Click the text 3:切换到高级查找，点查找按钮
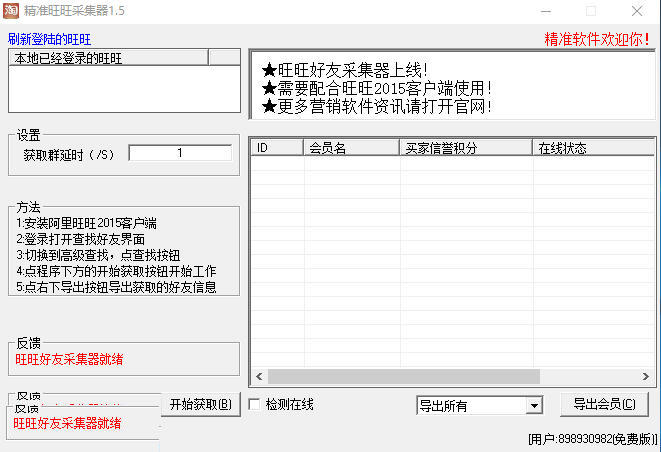Screen dimensions: 661x452 click(98, 255)
